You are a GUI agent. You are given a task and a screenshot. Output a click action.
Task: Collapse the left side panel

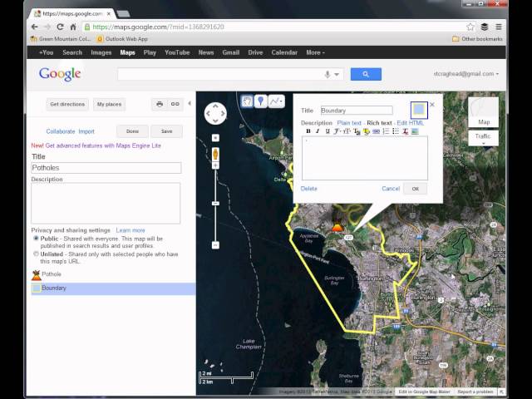coord(190,103)
